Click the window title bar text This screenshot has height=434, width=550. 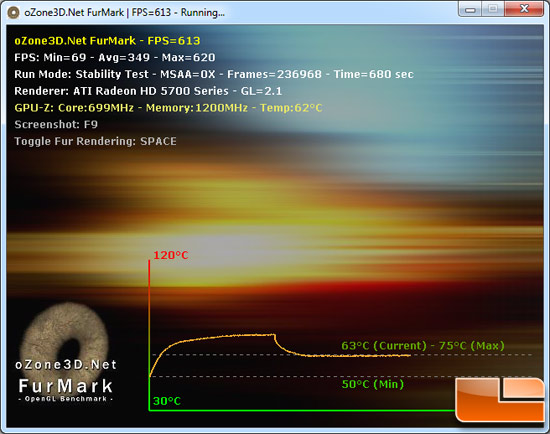click(x=124, y=13)
